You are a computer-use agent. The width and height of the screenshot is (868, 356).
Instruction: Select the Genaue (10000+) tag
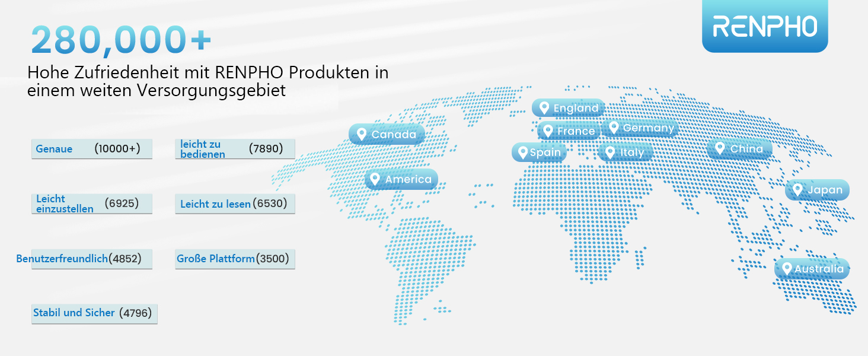[92, 149]
